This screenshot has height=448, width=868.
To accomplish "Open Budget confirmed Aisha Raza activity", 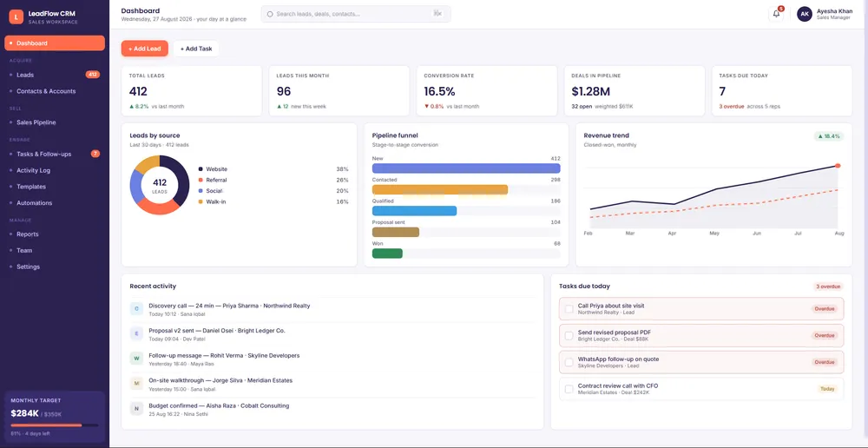I will (332, 409).
